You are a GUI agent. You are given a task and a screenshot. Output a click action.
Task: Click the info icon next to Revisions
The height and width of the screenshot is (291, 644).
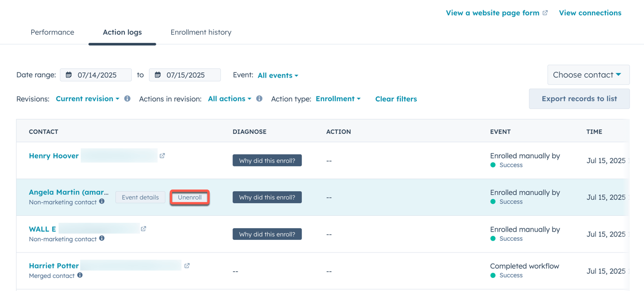127,98
